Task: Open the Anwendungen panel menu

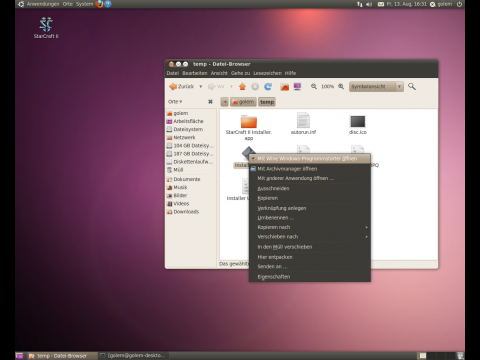Action: [x=43, y=4]
